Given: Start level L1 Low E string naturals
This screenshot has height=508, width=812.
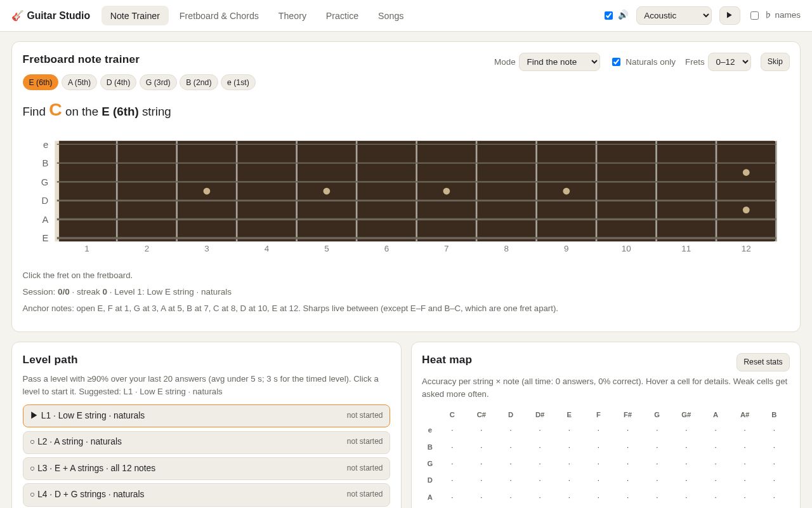Looking at the screenshot, I should click(x=206, y=416).
